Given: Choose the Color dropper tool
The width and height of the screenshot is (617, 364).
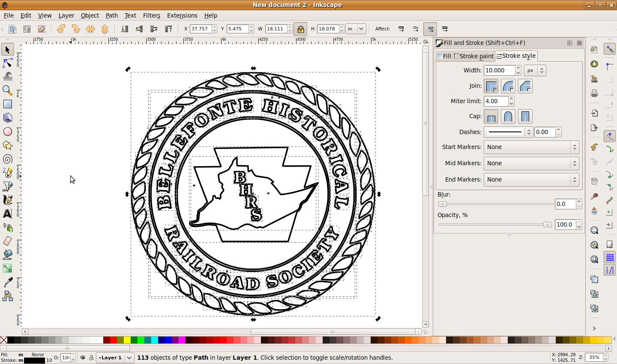Looking at the screenshot, I should tap(7, 282).
